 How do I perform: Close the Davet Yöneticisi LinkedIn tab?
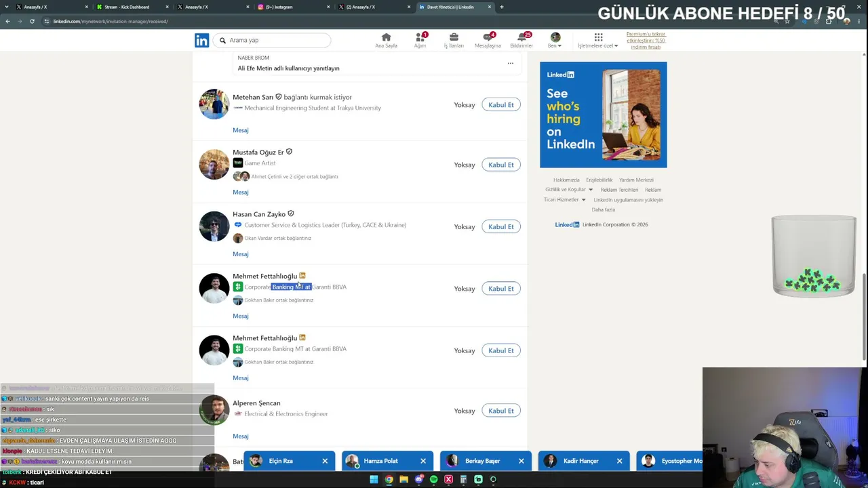[x=489, y=7]
